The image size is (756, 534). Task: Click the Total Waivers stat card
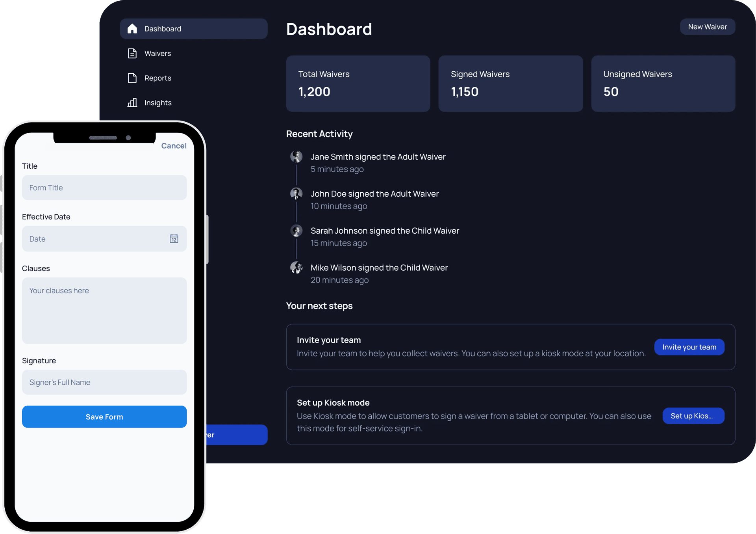click(x=359, y=83)
